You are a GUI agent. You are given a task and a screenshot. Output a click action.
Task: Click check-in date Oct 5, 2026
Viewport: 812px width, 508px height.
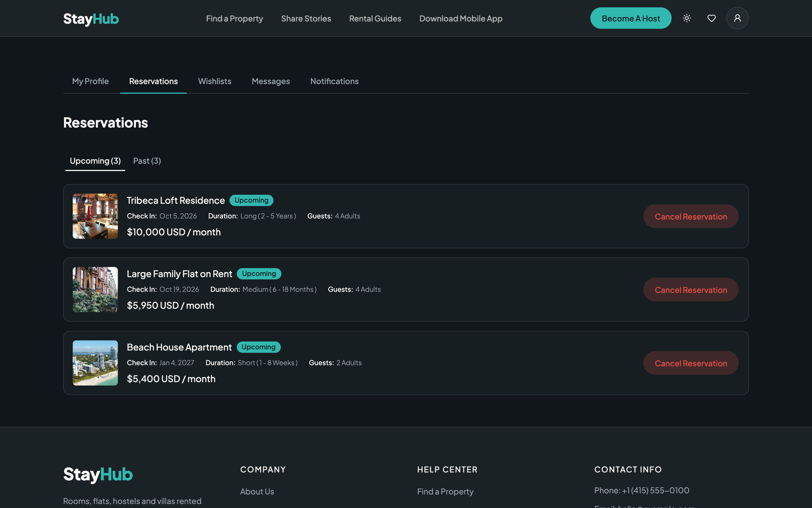coord(178,216)
